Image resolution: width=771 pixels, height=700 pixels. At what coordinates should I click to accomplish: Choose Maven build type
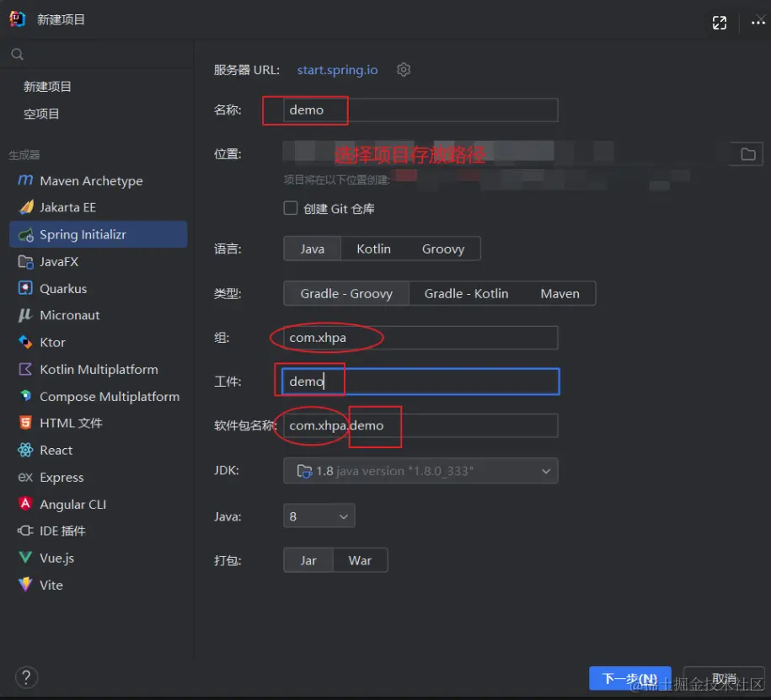560,293
